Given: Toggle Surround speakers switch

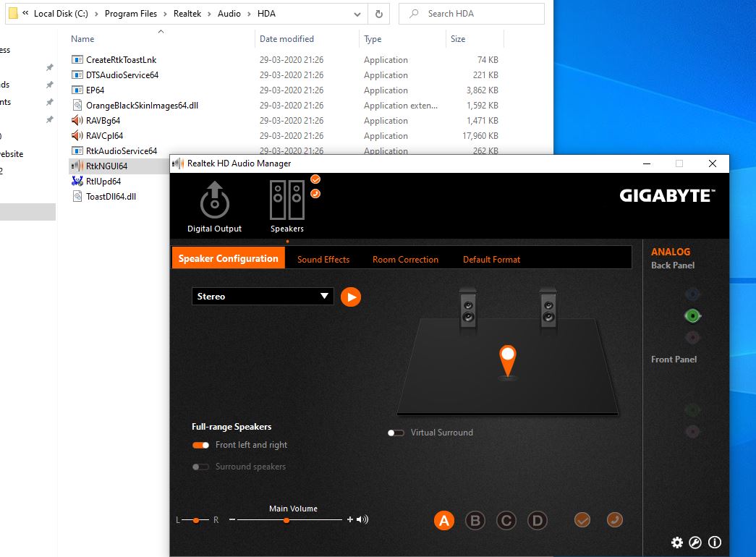Looking at the screenshot, I should [200, 467].
